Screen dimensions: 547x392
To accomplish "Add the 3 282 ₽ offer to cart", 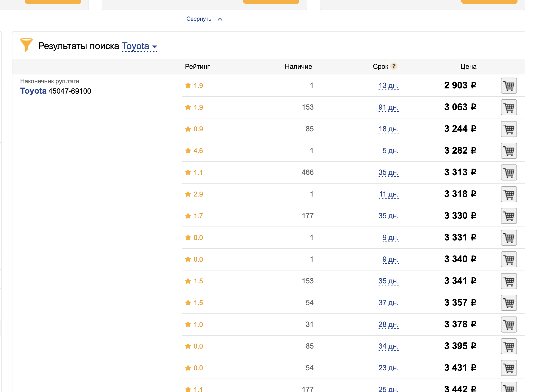I will [x=509, y=151].
